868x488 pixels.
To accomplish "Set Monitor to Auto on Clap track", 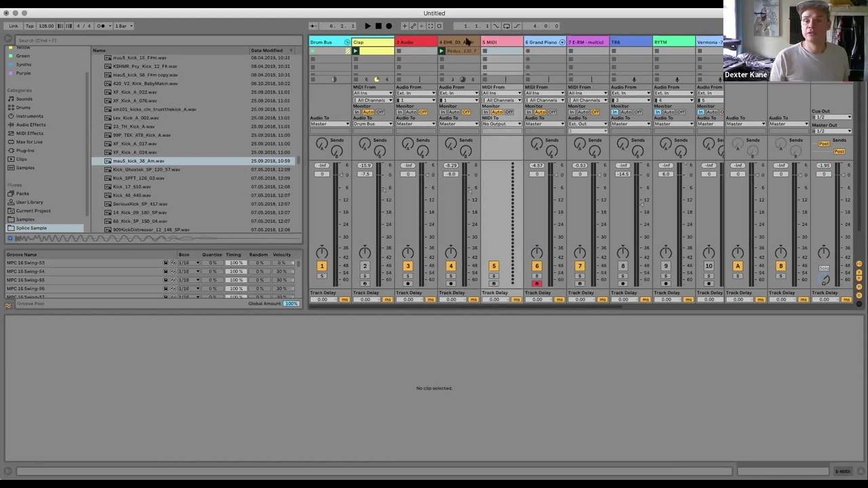I will pyautogui.click(x=368, y=112).
